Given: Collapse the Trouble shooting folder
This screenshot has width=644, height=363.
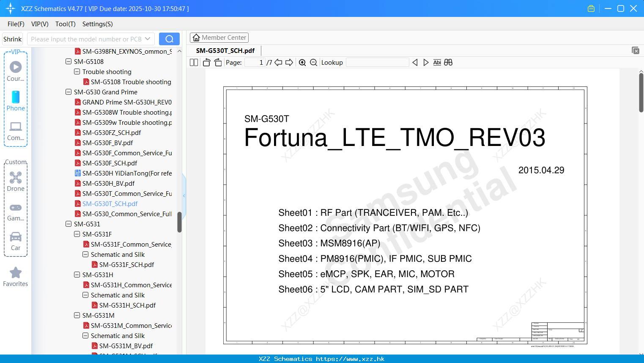Looking at the screenshot, I should [x=77, y=71].
